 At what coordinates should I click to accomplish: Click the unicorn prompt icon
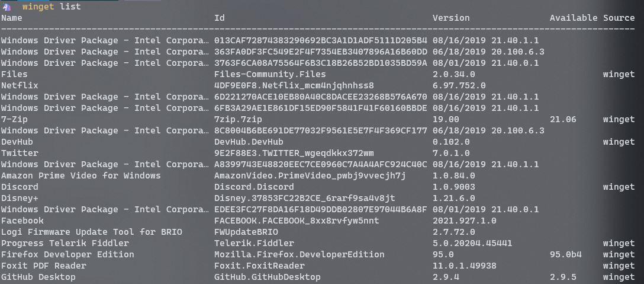[x=7, y=7]
